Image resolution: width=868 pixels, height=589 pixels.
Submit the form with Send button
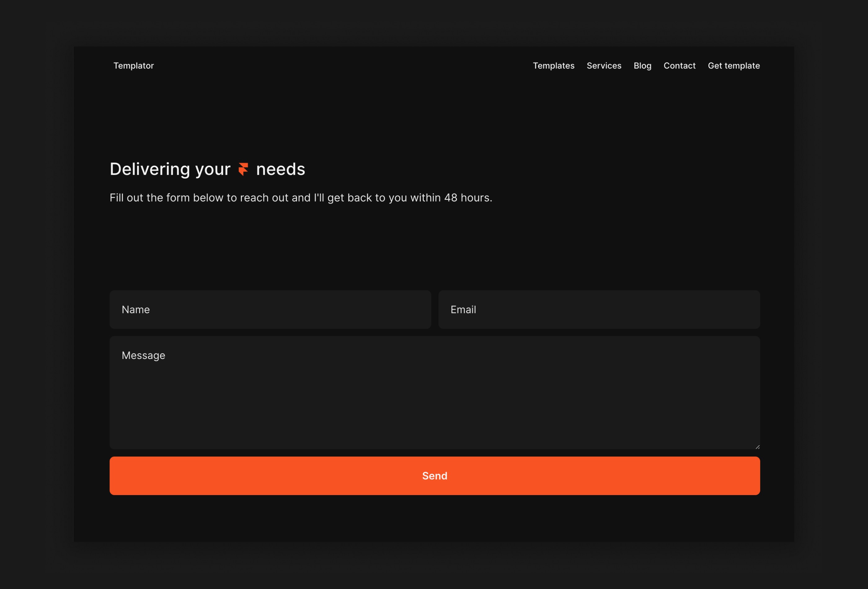coord(435,476)
